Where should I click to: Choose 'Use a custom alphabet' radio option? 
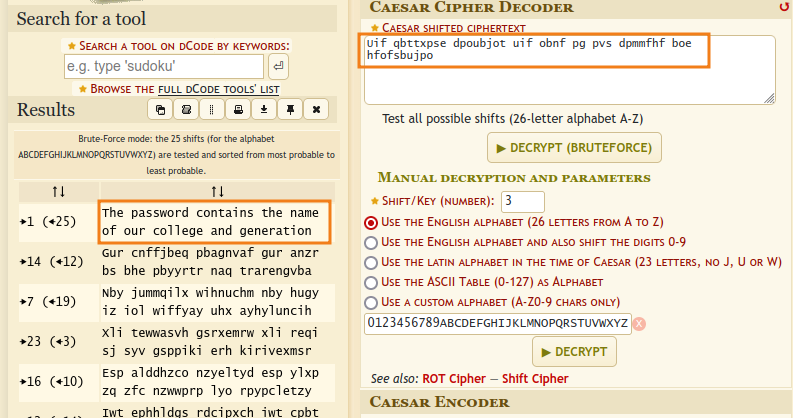click(372, 302)
